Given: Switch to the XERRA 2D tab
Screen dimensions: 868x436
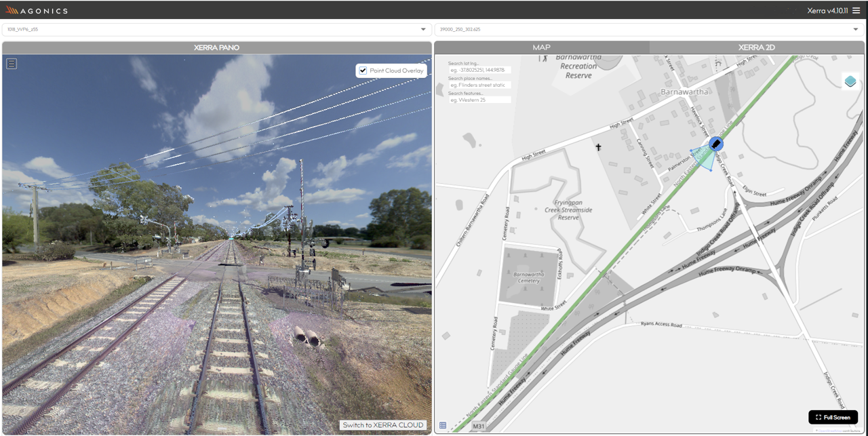Looking at the screenshot, I should [757, 47].
